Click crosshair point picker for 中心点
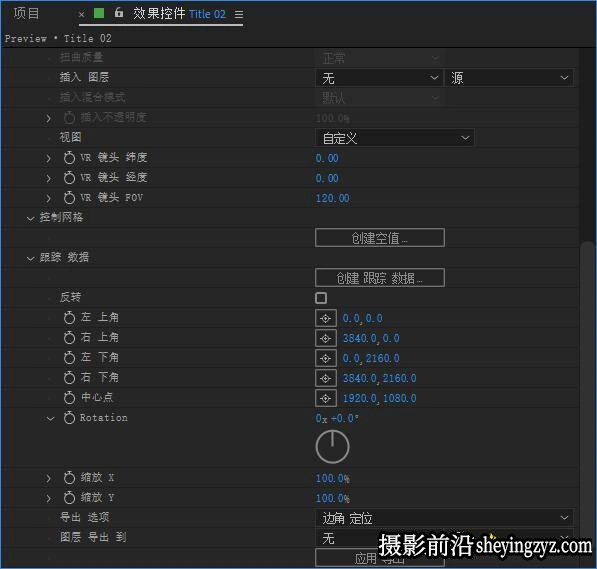The width and height of the screenshot is (597, 569). 326,398
